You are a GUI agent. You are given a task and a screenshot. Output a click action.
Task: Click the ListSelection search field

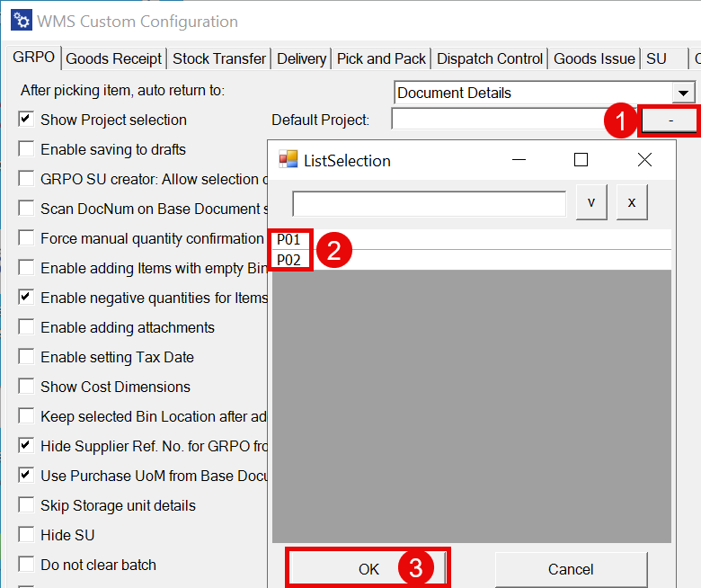(430, 203)
